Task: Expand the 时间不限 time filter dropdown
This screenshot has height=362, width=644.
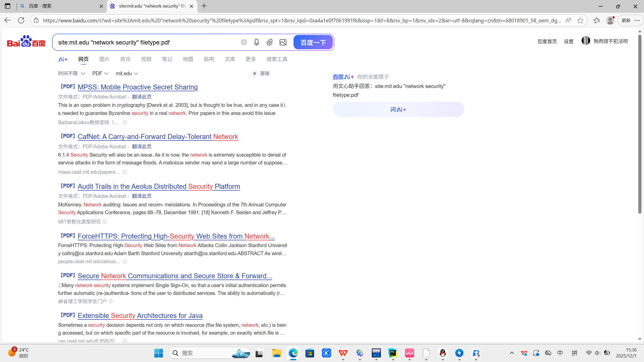Action: 71,73
